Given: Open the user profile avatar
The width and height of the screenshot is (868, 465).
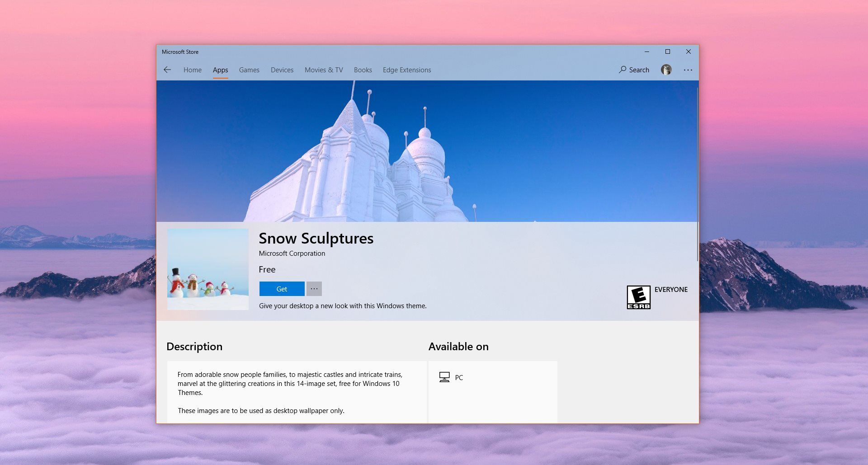Looking at the screenshot, I should 666,70.
